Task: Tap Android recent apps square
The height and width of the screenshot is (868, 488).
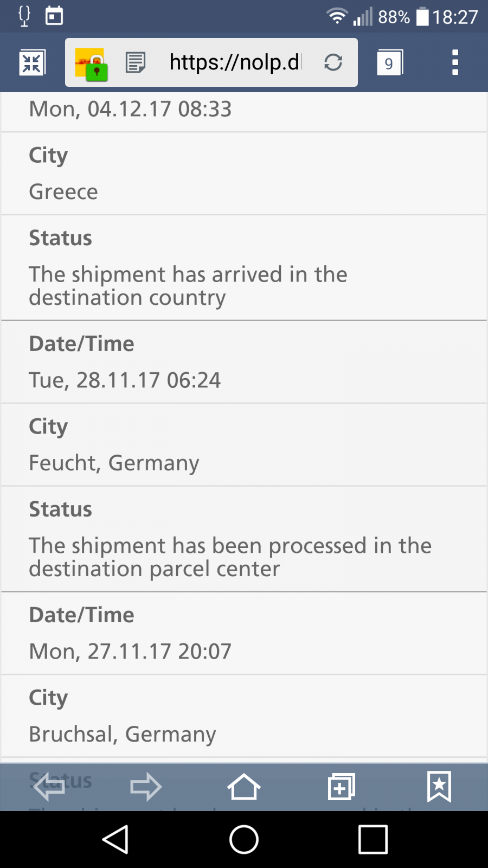Action: [373, 840]
